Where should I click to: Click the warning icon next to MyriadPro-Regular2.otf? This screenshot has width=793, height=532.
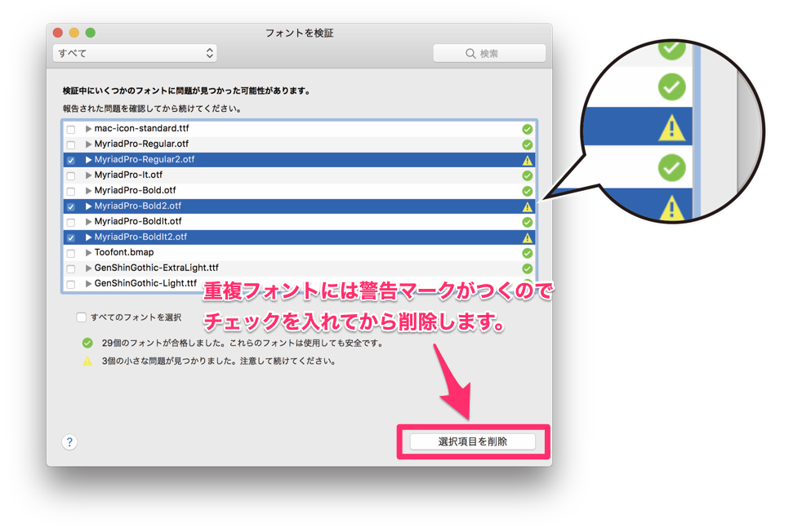click(527, 159)
